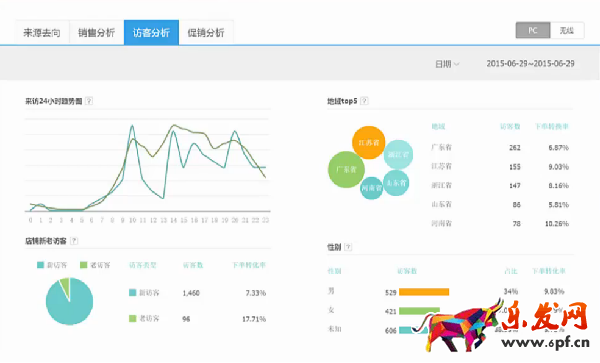Switch view to PC mode
600x363 pixels.
coord(533,31)
